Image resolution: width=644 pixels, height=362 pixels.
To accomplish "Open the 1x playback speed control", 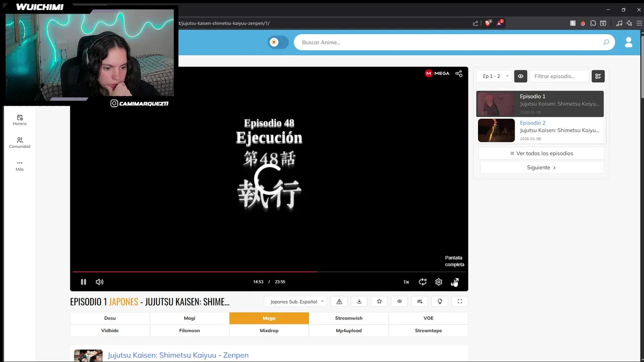I will point(406,282).
